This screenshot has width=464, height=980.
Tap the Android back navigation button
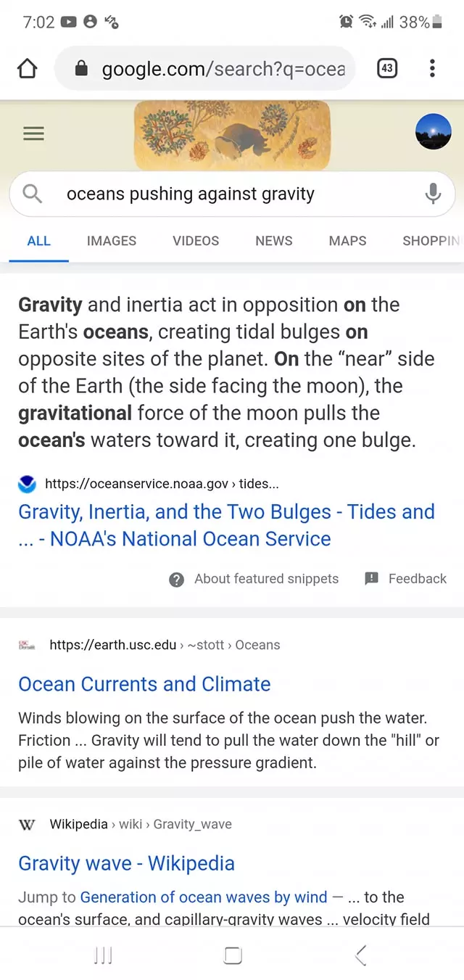tap(361, 955)
